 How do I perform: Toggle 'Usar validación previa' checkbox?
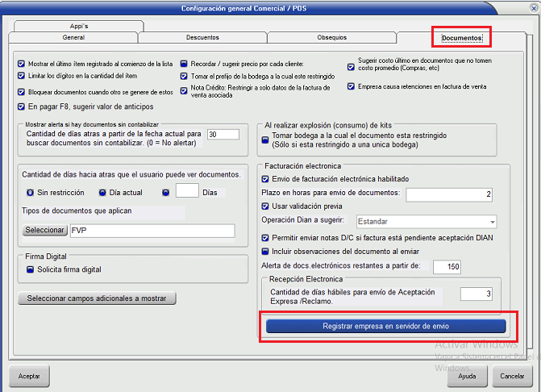tap(265, 206)
